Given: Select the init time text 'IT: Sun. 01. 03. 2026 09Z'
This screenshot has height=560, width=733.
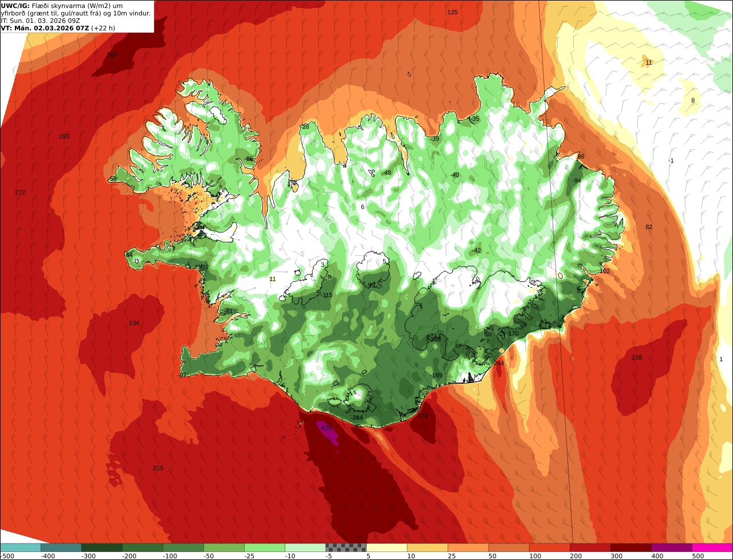Looking at the screenshot, I should (x=40, y=21).
